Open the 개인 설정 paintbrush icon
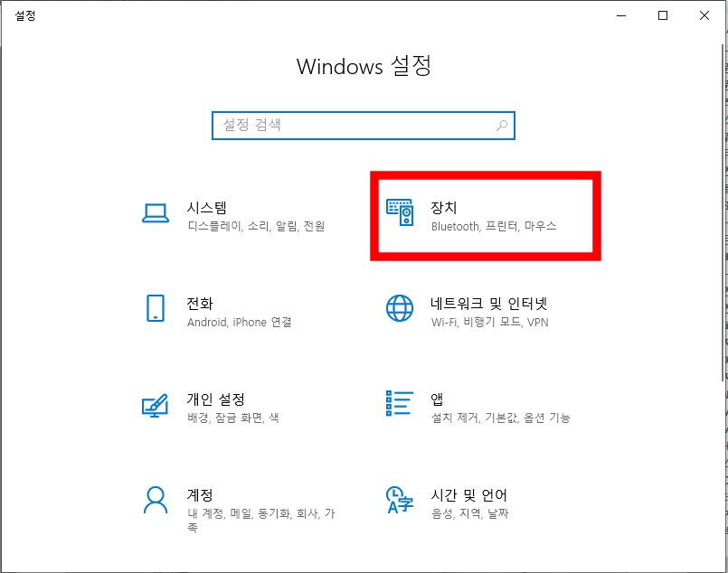Image resolution: width=728 pixels, height=573 pixels. (x=155, y=405)
